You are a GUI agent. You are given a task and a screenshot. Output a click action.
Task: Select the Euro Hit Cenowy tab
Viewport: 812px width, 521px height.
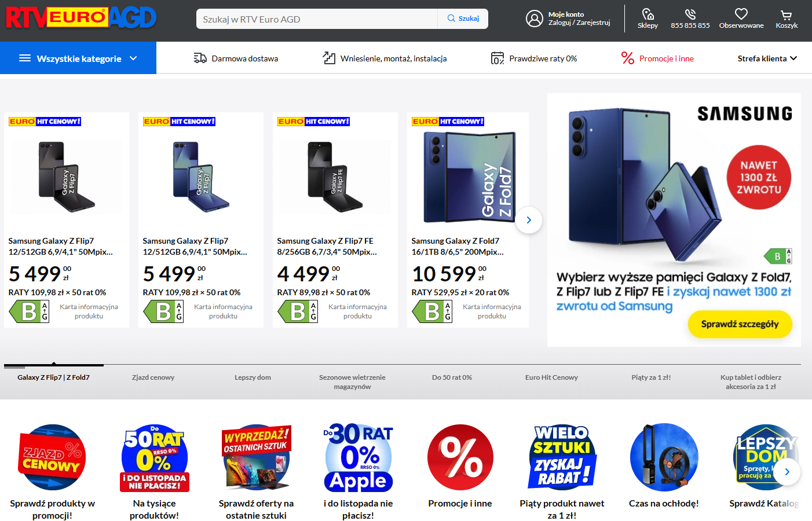[551, 377]
